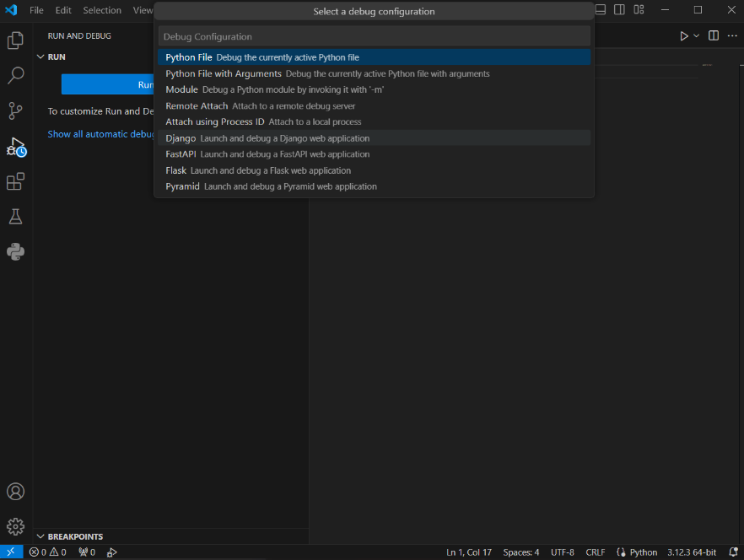744x560 pixels.
Task: Open the Selection menu
Action: tap(102, 10)
